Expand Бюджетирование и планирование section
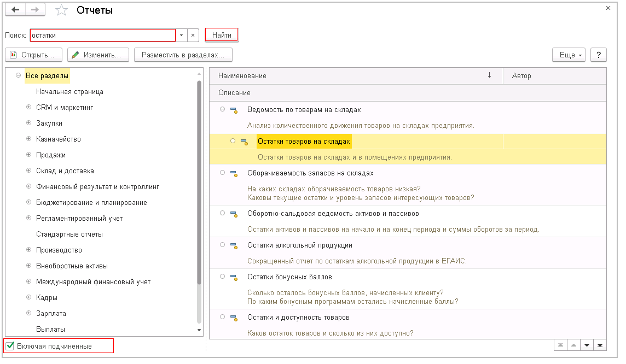Screen dimensions: 626x364 (29, 202)
